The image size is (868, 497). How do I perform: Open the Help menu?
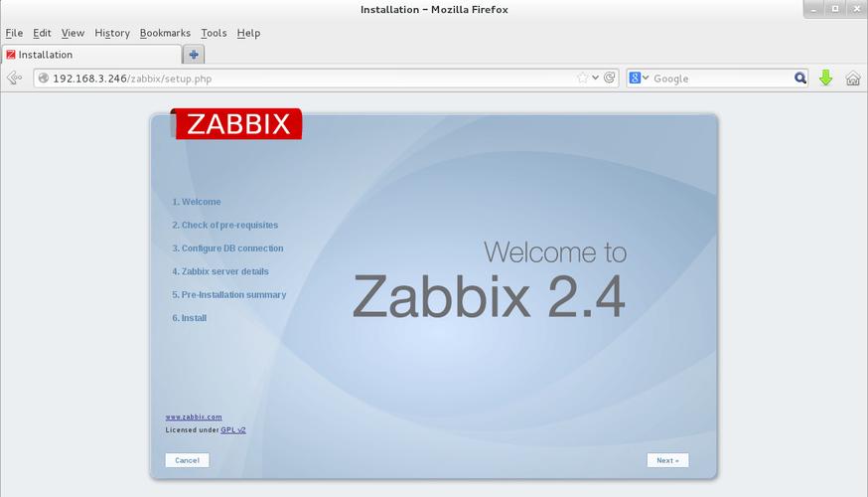point(248,33)
